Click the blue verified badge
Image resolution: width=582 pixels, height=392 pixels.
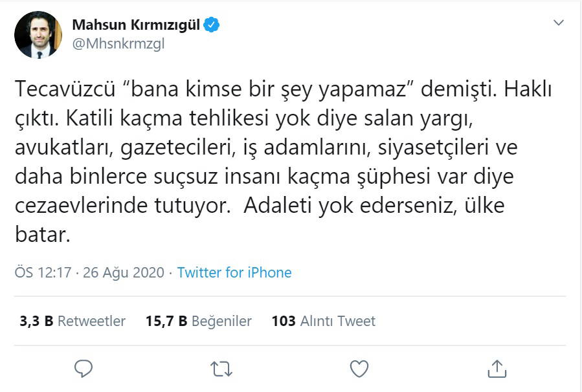coord(212,25)
